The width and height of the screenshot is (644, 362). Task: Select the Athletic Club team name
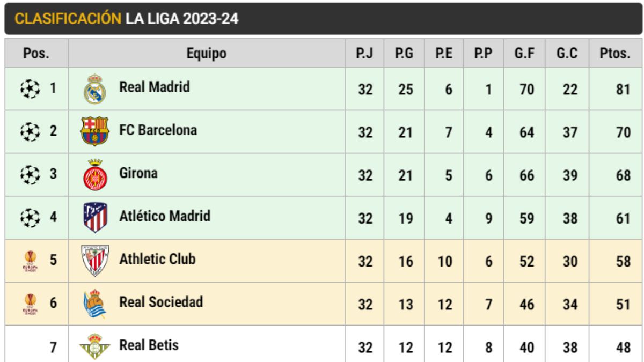[x=157, y=259]
